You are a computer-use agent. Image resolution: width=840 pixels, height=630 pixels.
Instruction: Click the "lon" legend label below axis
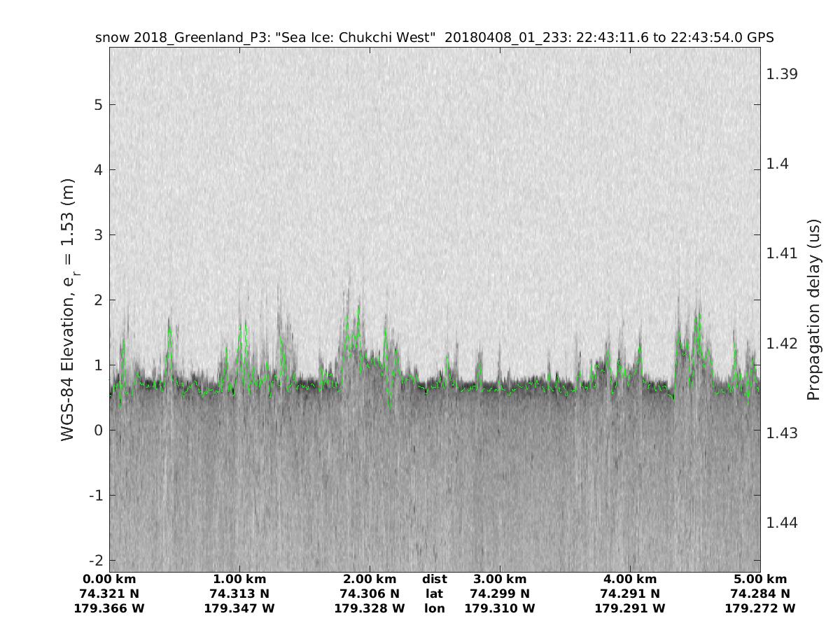[x=434, y=609]
